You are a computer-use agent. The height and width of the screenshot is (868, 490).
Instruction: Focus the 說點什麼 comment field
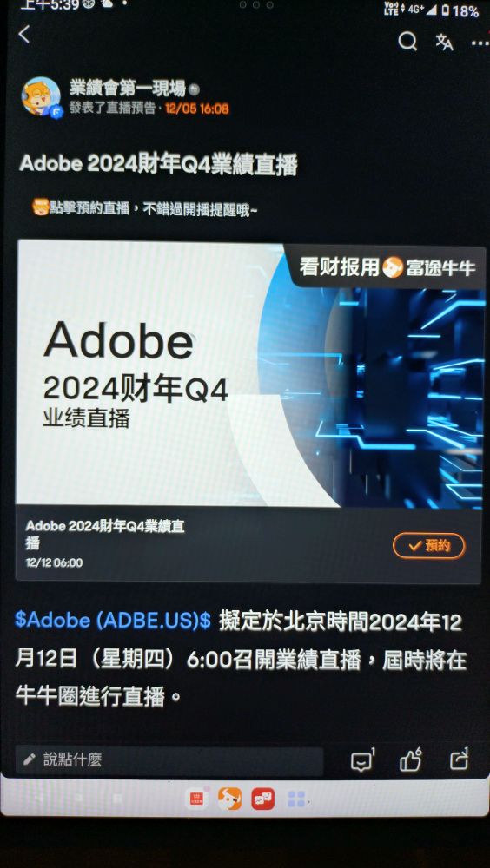(x=169, y=760)
